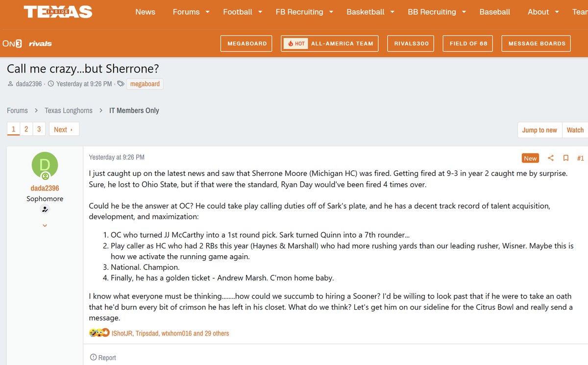588x365 pixels.
Task: Click the On3 logo
Action: 12,44
